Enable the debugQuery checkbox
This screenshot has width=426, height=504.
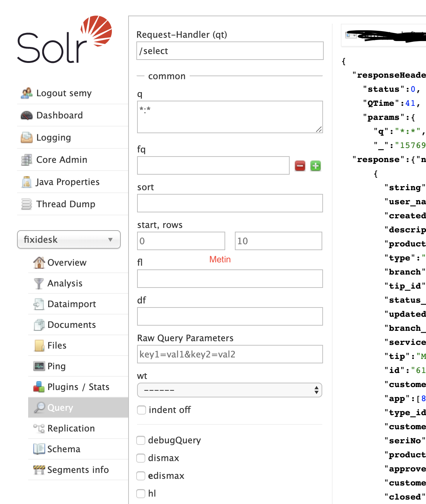141,440
